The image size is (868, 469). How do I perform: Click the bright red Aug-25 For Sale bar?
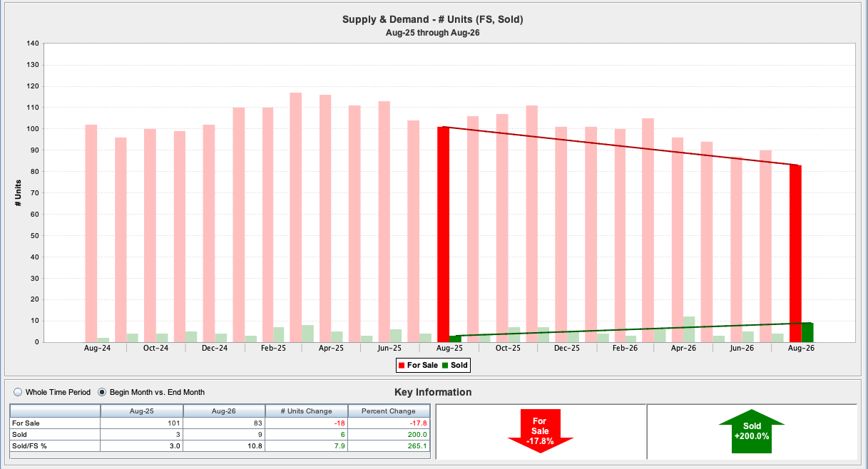tap(443, 234)
